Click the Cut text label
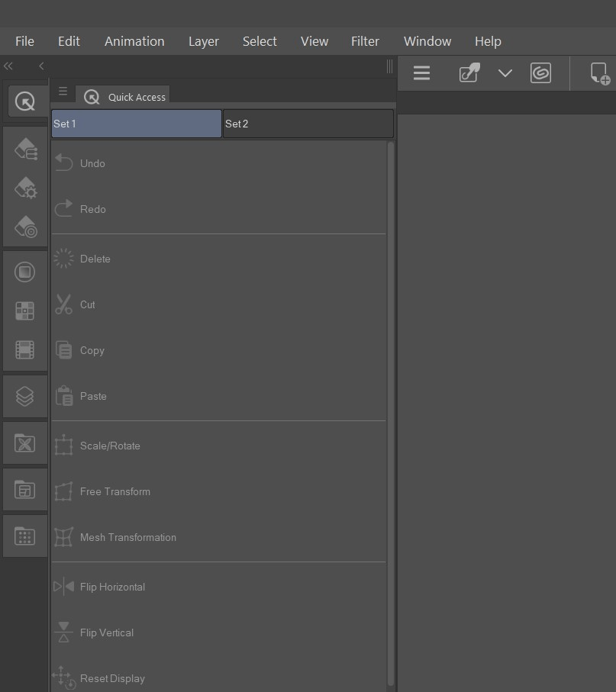This screenshot has height=692, width=616. (88, 304)
